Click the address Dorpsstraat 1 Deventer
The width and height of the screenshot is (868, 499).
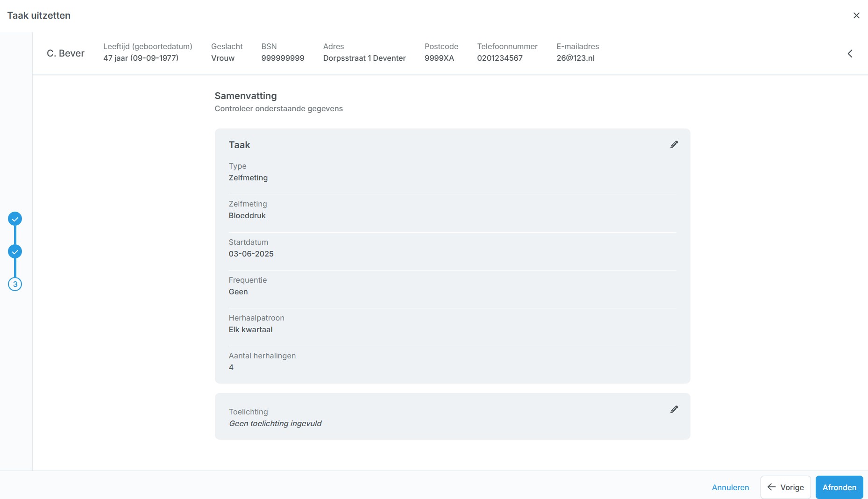(364, 58)
